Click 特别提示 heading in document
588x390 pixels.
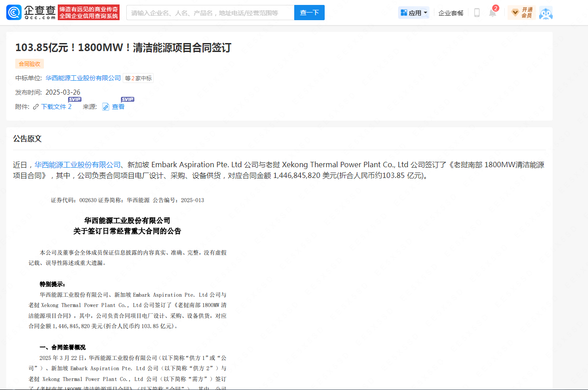52,284
